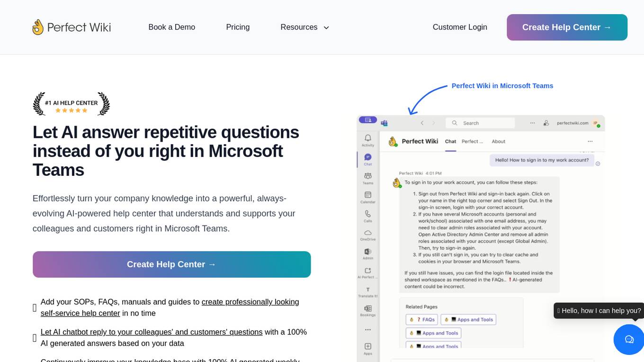644x362 pixels.
Task: Click the Teams Search field
Action: pos(480,123)
